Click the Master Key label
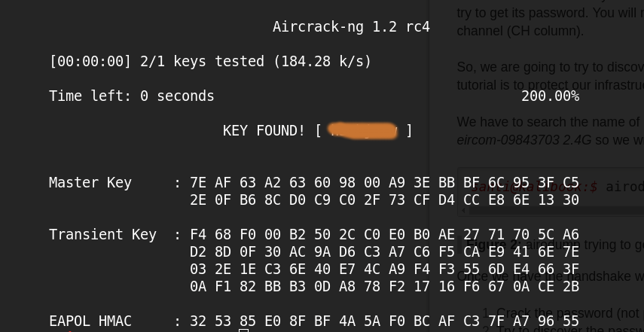Image resolution: width=644 pixels, height=332 pixels. pos(90,182)
